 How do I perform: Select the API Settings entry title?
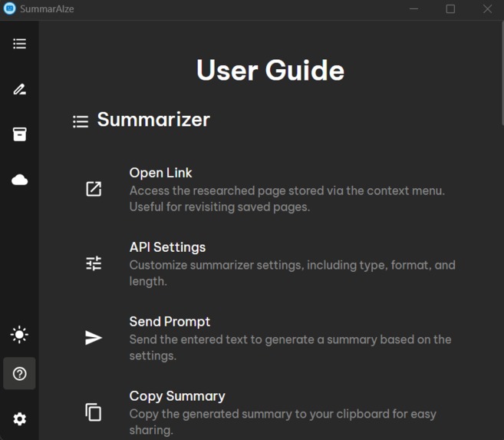tap(167, 247)
